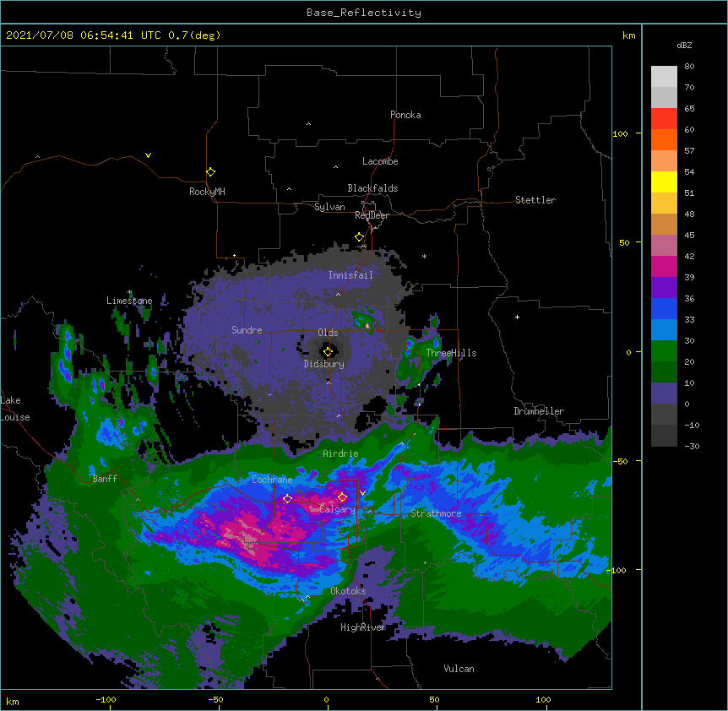Click the red 60-65 dBZ legend swatch
The image size is (728, 711).
click(x=664, y=119)
